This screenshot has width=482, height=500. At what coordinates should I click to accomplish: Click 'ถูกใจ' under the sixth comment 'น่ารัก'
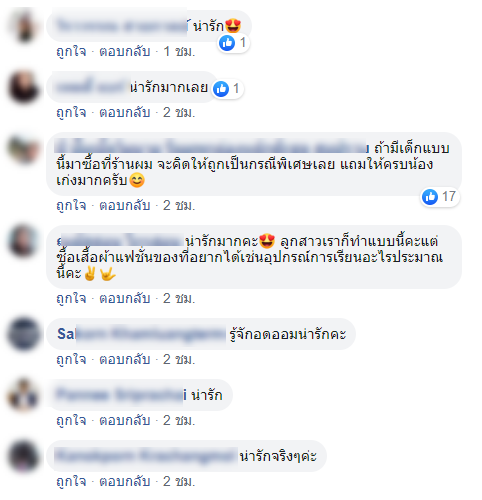pos(71,420)
